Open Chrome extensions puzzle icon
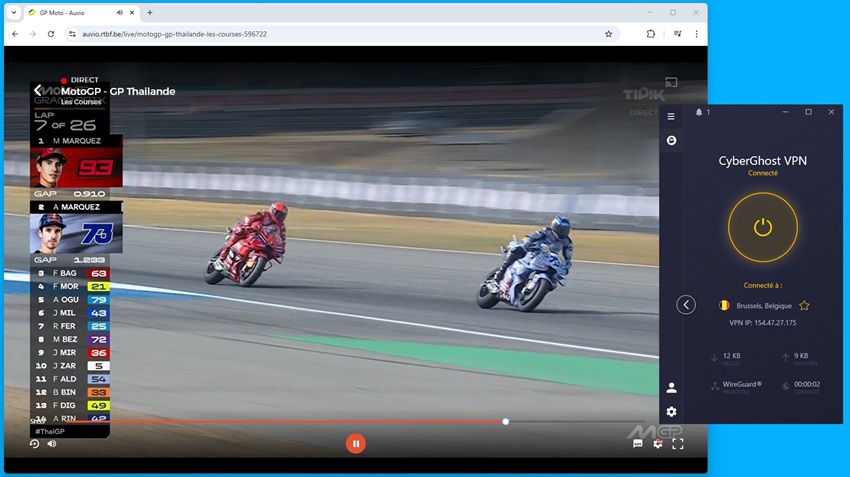 651,34
